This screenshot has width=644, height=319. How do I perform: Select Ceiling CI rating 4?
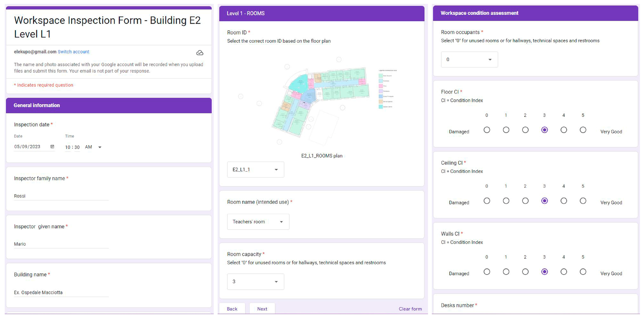564,201
